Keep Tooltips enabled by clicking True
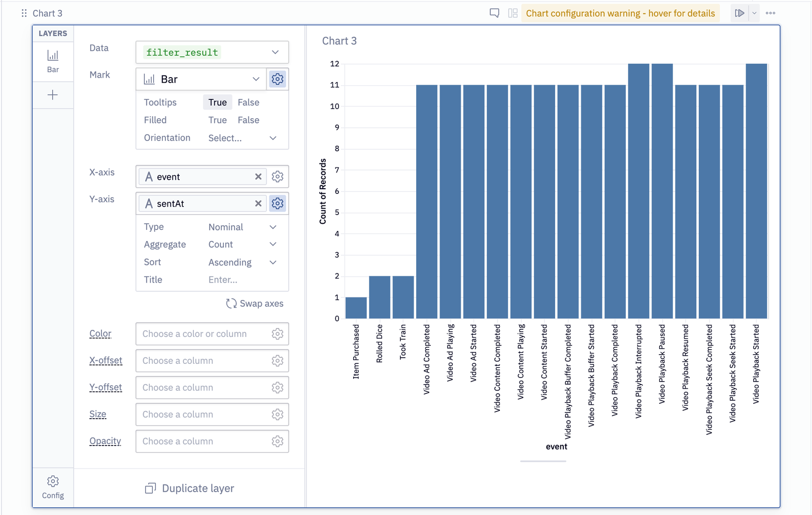812x515 pixels. click(217, 102)
